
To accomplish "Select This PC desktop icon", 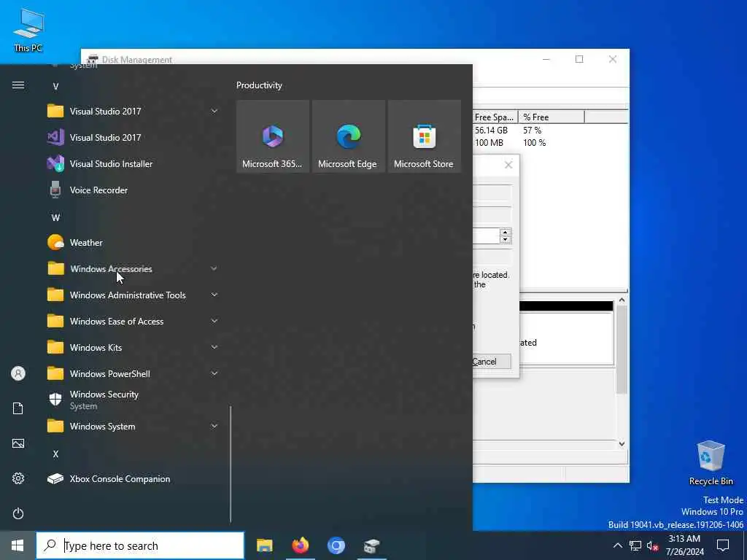I will click(28, 31).
